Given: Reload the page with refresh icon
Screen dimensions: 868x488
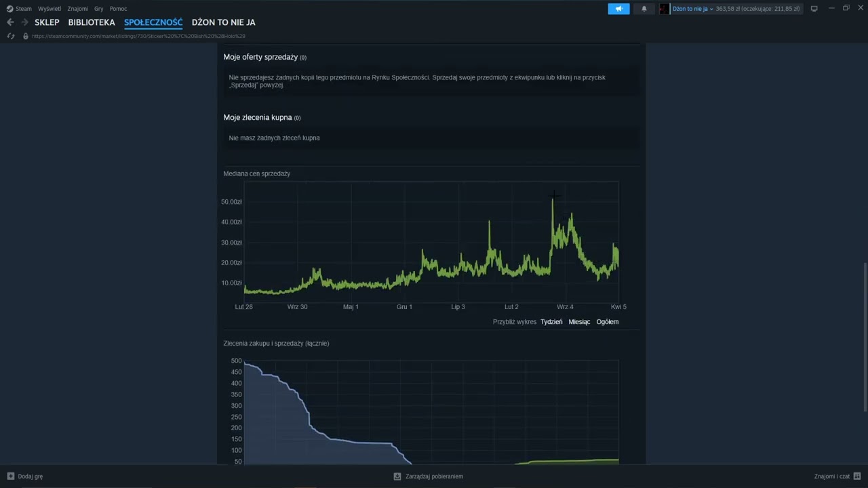Looking at the screenshot, I should pos(11,36).
